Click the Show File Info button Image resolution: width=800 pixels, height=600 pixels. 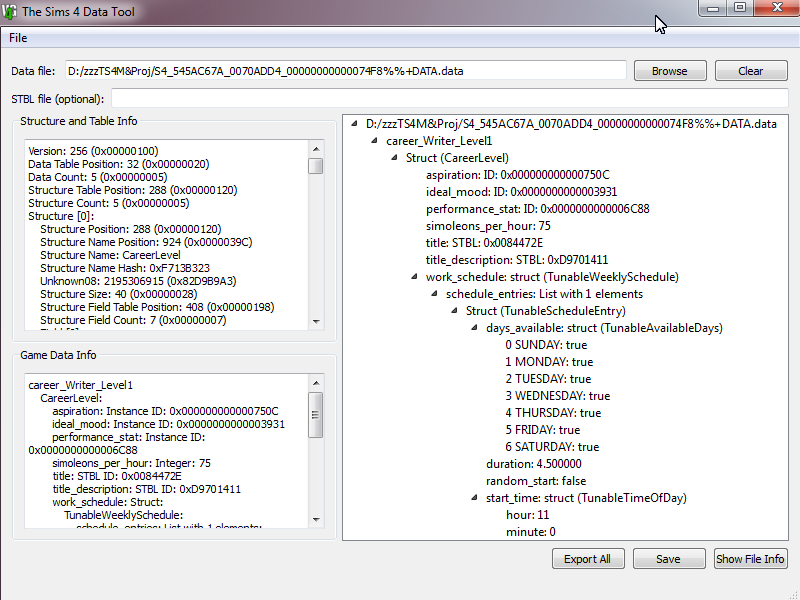click(750, 559)
